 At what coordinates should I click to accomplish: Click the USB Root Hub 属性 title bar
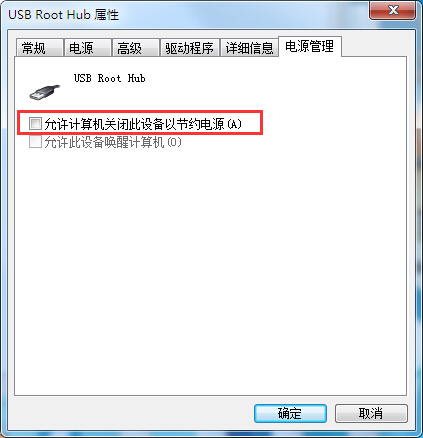(x=187, y=14)
